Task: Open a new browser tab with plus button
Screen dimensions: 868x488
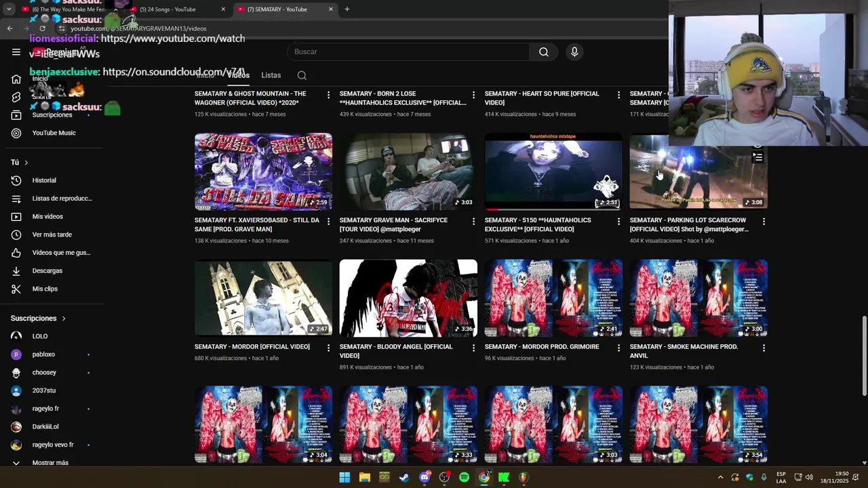Action: [347, 9]
